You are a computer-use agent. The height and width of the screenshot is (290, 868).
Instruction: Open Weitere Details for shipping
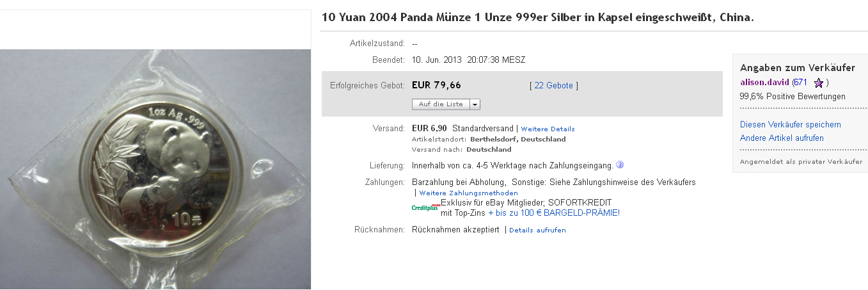click(548, 129)
